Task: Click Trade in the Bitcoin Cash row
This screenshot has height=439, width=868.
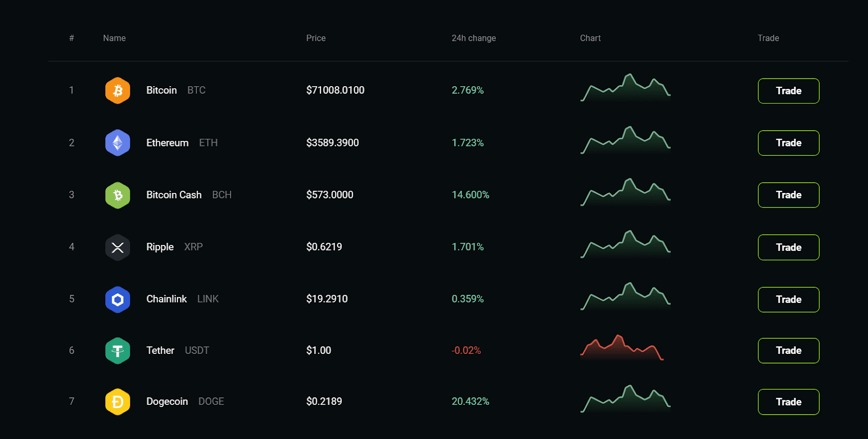Action: pyautogui.click(x=788, y=195)
